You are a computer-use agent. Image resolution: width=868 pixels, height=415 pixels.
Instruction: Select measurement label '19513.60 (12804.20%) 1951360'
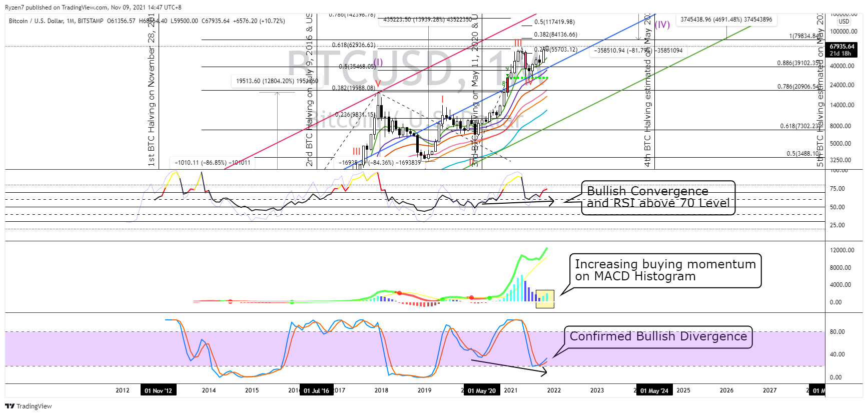point(277,81)
